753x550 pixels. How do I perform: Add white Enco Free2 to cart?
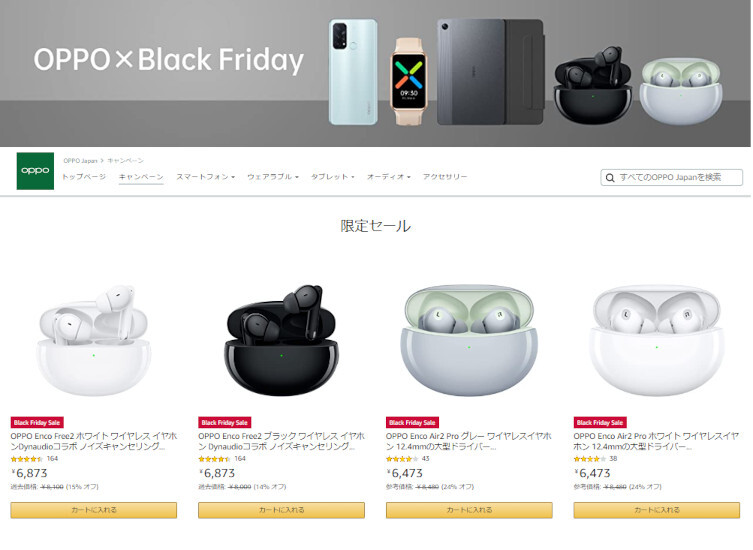tap(94, 510)
